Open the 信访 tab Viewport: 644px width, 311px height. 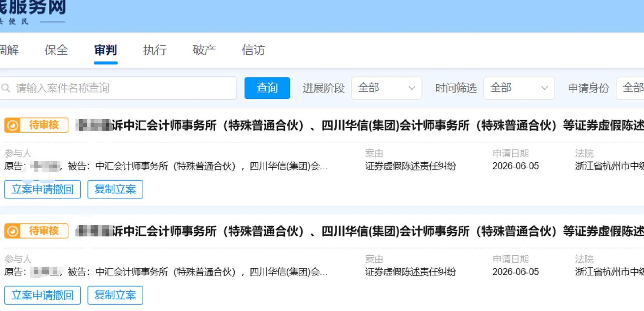point(254,50)
